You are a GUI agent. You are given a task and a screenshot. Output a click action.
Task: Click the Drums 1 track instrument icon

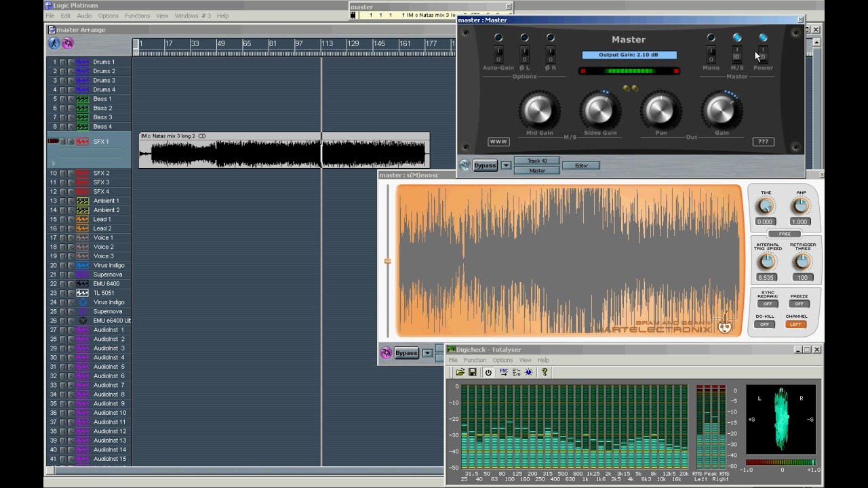[82, 62]
